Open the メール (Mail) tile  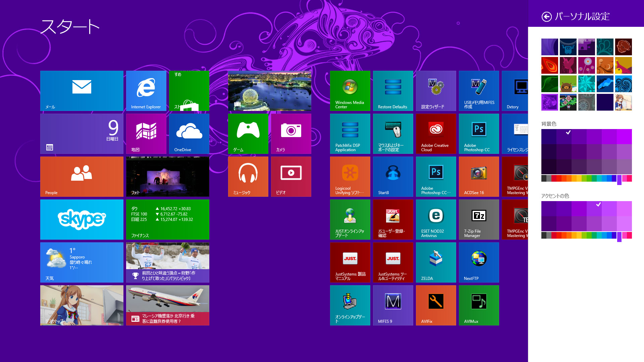(x=82, y=91)
